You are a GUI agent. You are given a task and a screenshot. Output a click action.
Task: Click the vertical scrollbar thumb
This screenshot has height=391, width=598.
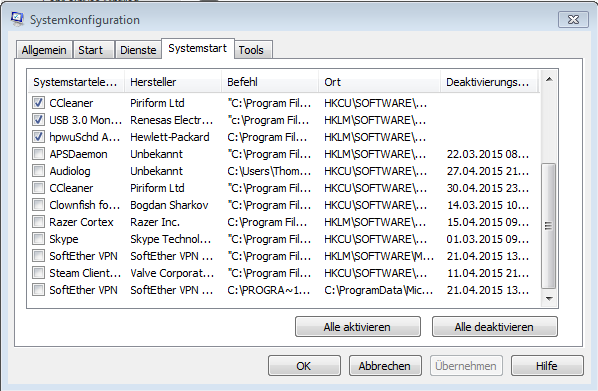pos(549,226)
